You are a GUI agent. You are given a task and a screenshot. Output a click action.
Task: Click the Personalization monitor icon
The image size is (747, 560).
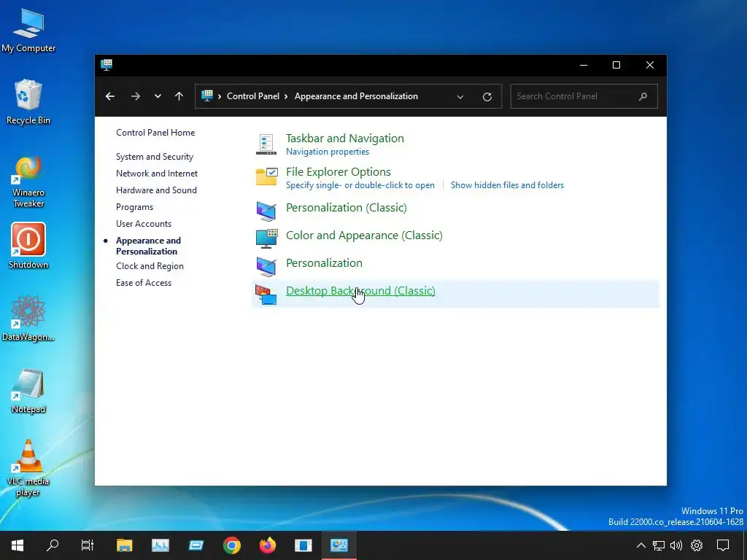266,266
